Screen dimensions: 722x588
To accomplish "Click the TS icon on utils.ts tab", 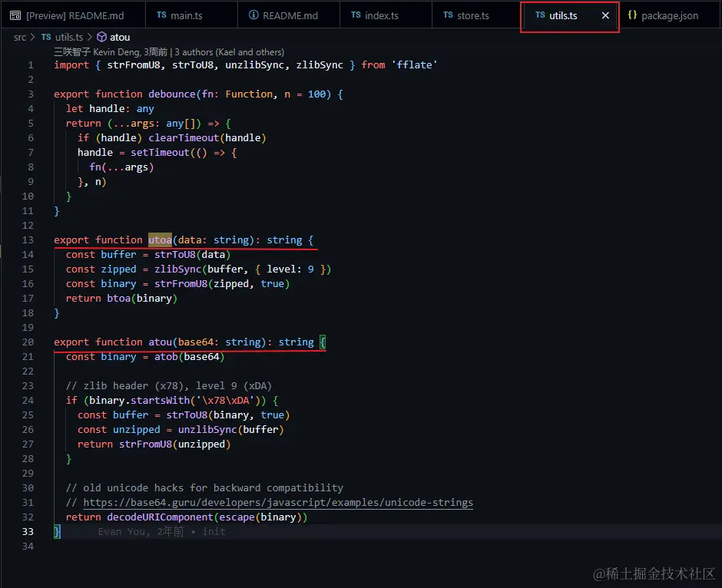I will tap(540, 15).
